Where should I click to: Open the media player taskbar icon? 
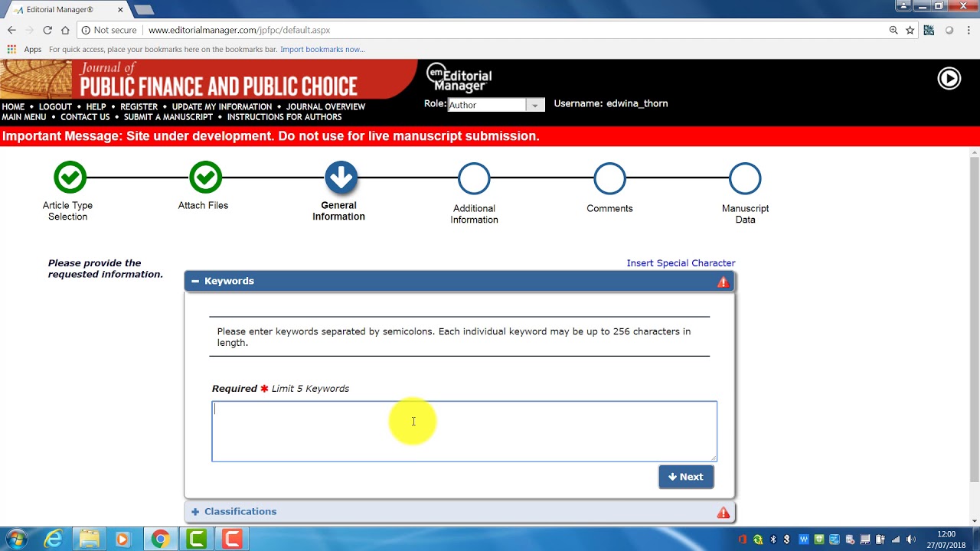coord(122,539)
